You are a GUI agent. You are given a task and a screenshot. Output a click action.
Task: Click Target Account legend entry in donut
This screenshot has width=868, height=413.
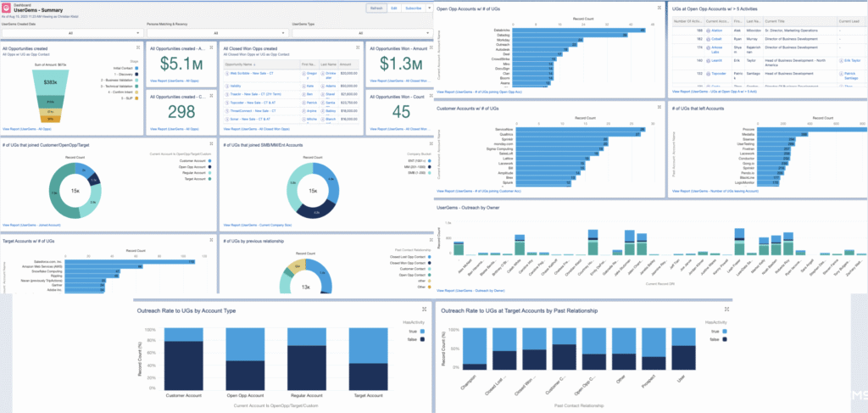(x=197, y=178)
